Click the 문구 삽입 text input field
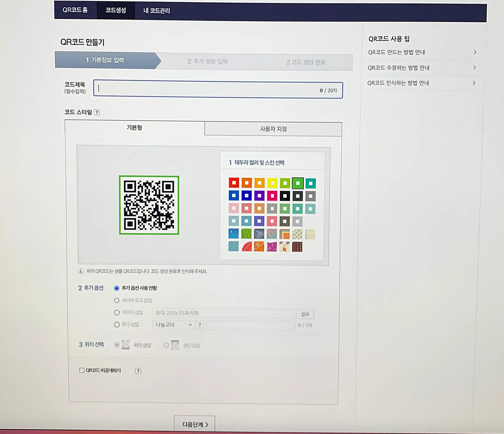The image size is (504, 434). [x=250, y=325]
